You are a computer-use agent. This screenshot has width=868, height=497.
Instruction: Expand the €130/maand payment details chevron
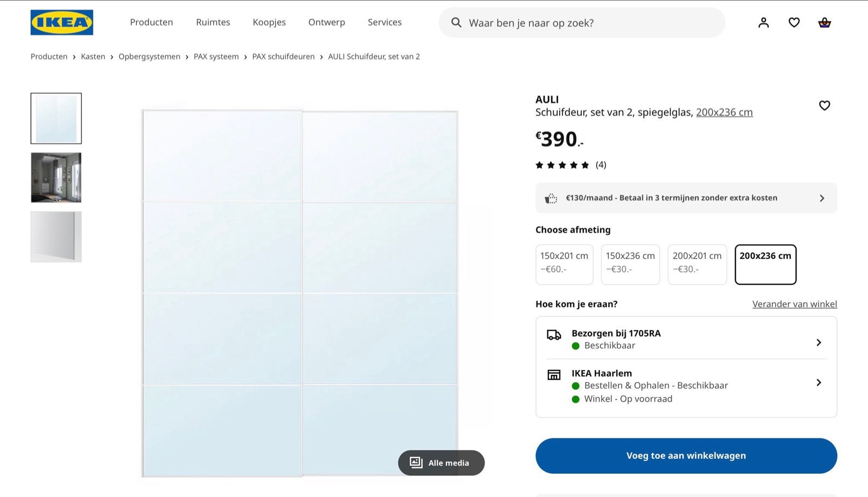point(822,198)
